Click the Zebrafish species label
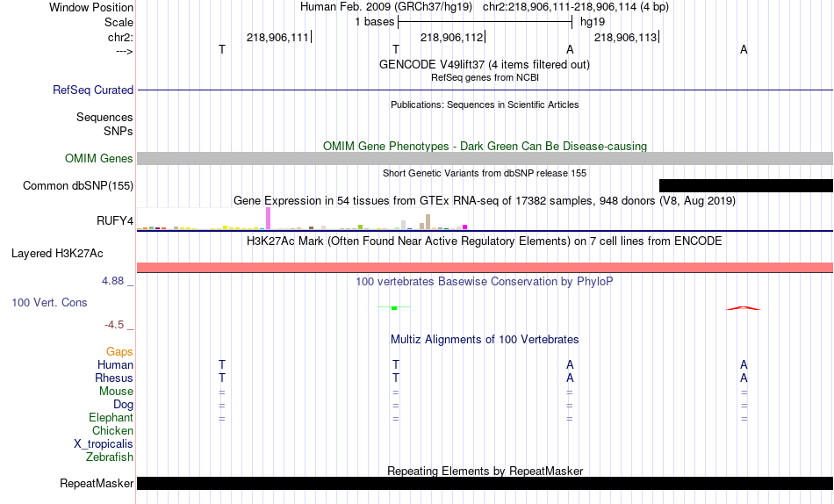This screenshot has width=834, height=504. tap(110, 457)
